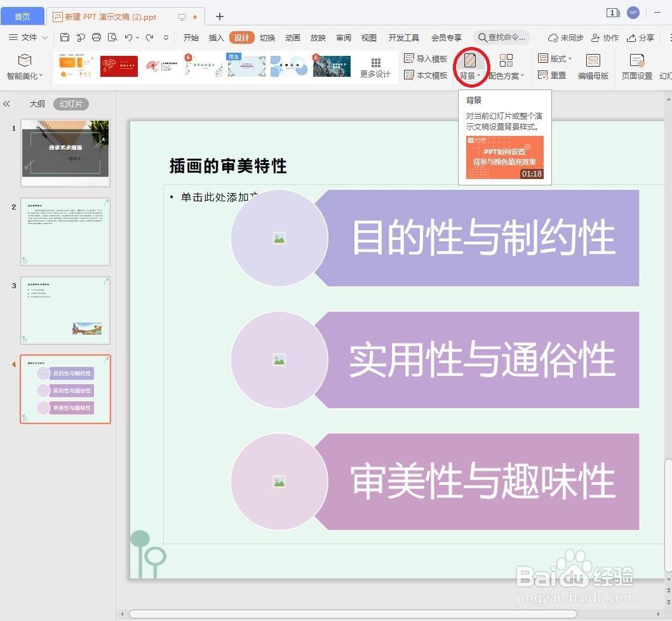Viewport: 672px width, 621px height.
Task: Toggle the 幻灯片 slides panel view
Action: pos(71,103)
